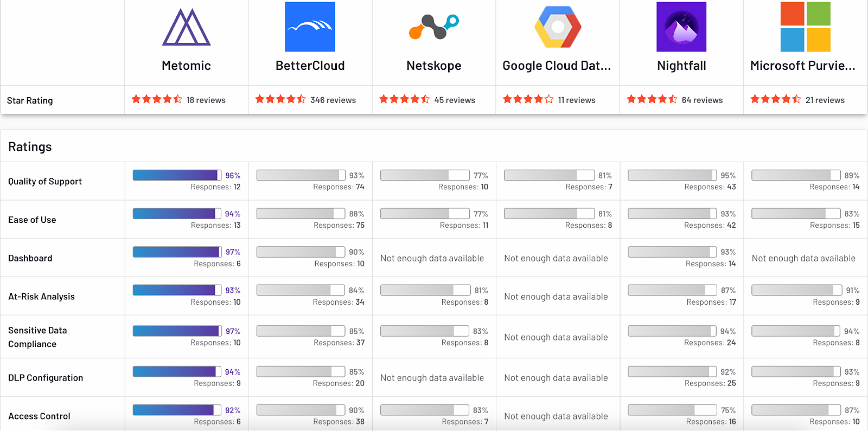Select the Nightfall mountain logo

[681, 26]
